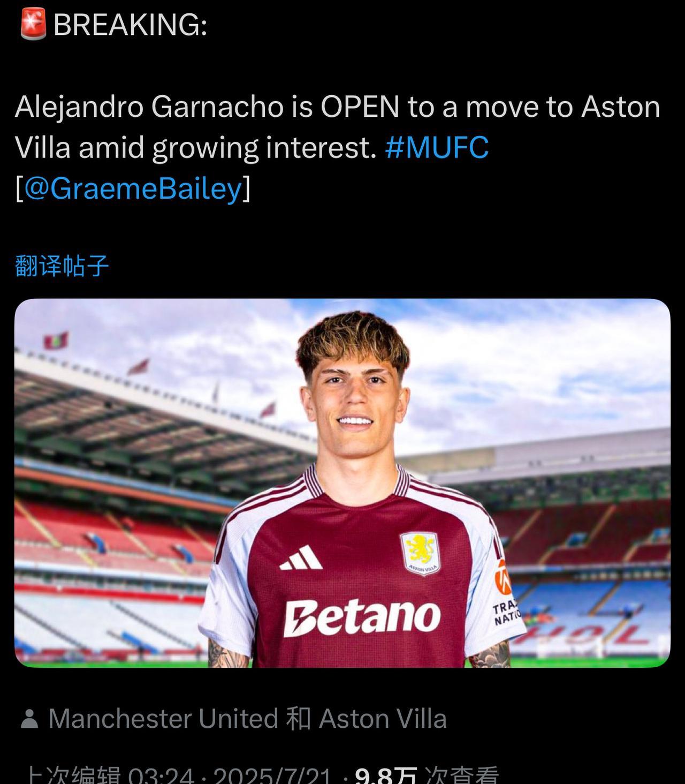This screenshot has height=784, width=685.
Task: Open the #MUFC hashtag
Action: (x=436, y=148)
